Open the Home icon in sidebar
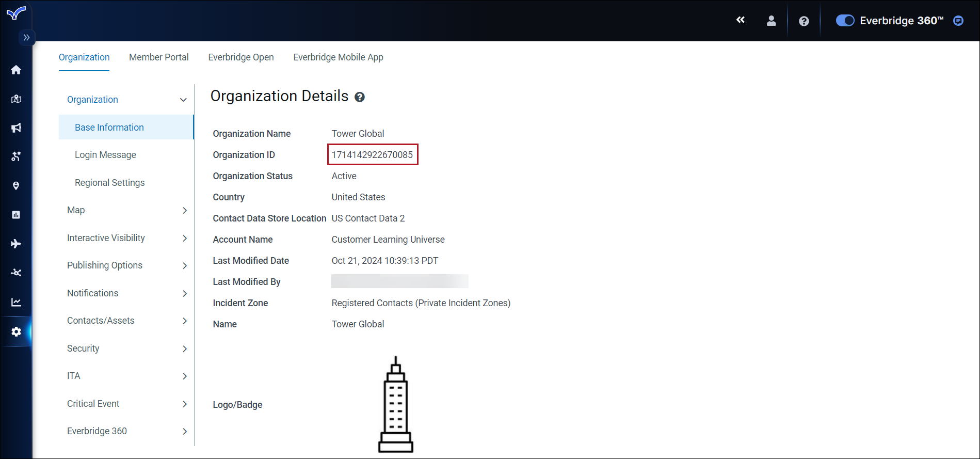Image resolution: width=980 pixels, height=459 pixels. click(x=16, y=70)
